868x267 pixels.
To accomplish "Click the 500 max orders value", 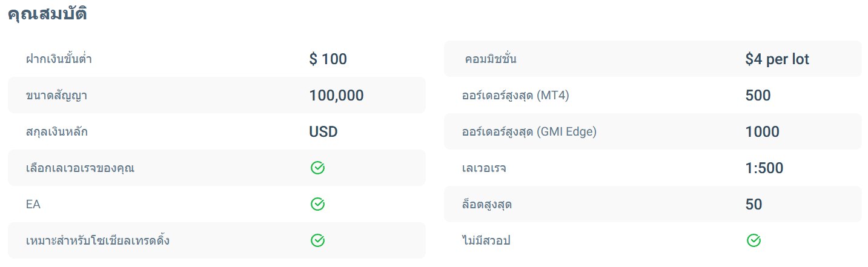I will pyautogui.click(x=758, y=96).
